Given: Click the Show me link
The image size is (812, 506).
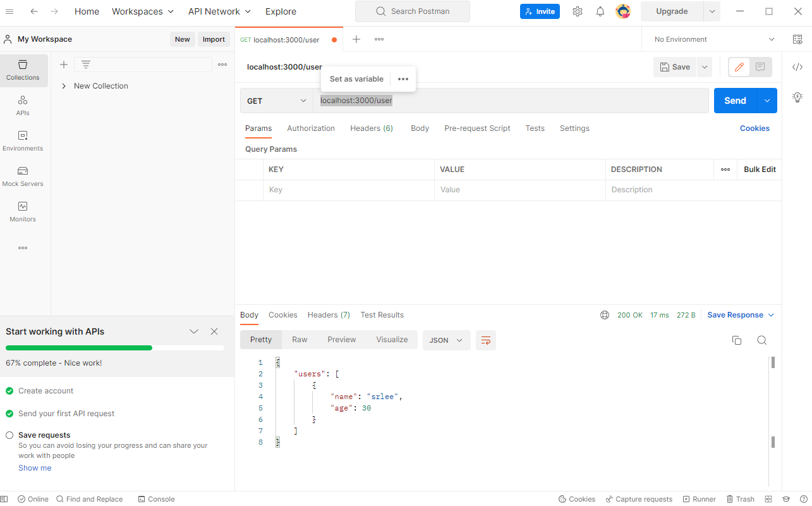Looking at the screenshot, I should pyautogui.click(x=35, y=468).
